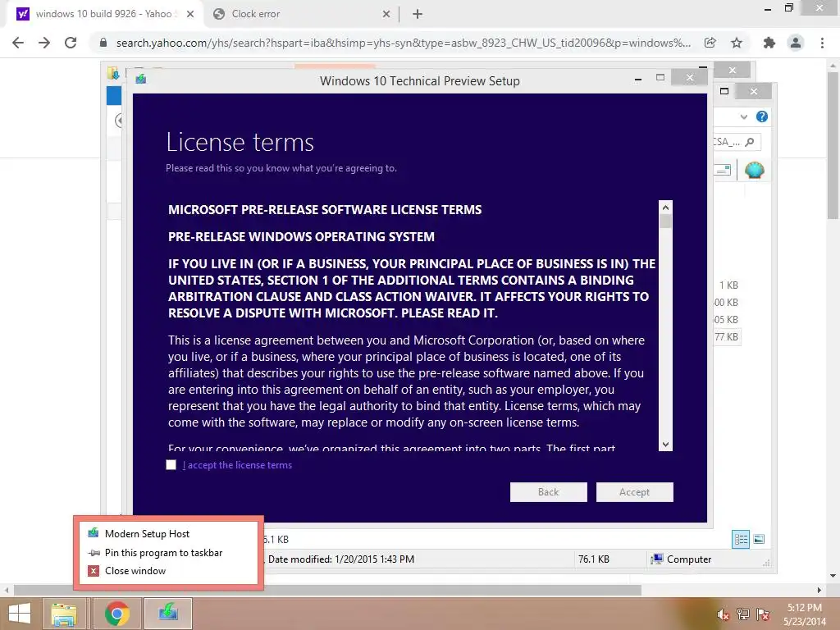Click the Explorer large icons view button
This screenshot has width=840, height=630.
(759, 539)
